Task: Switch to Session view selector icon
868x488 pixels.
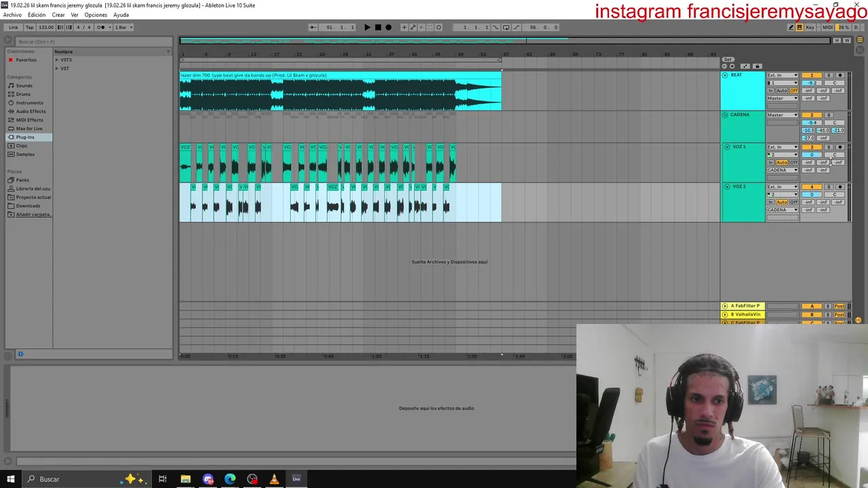Action: [x=860, y=50]
